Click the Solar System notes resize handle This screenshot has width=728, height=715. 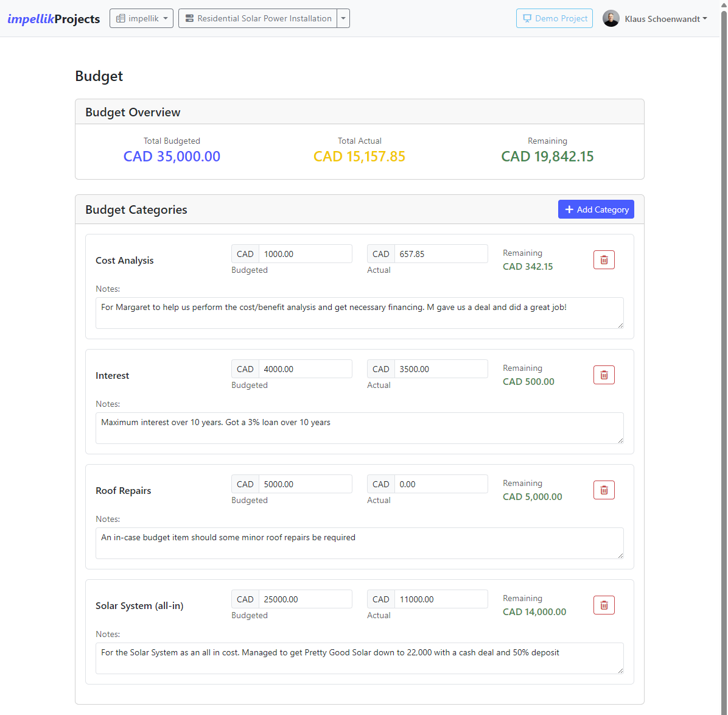tap(620, 671)
